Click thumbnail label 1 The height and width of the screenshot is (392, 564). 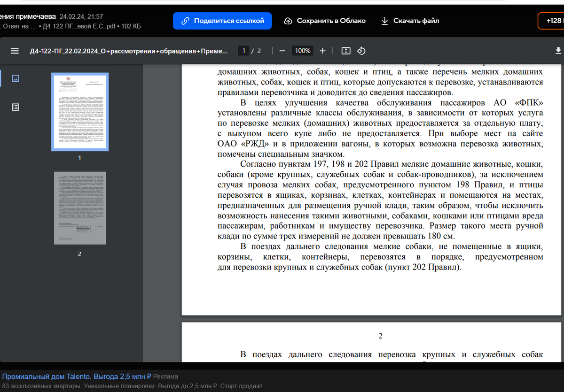(x=79, y=158)
